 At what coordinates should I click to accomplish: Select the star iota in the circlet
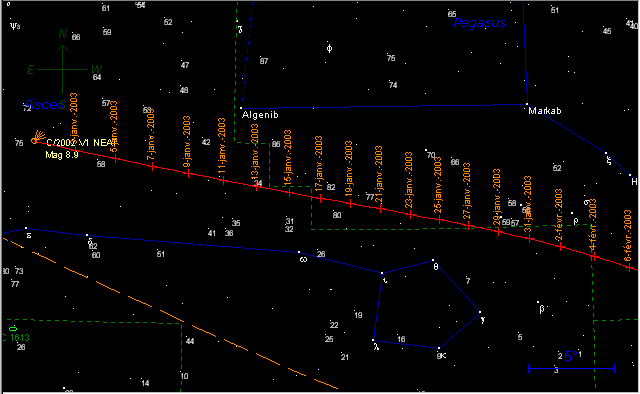click(x=382, y=273)
